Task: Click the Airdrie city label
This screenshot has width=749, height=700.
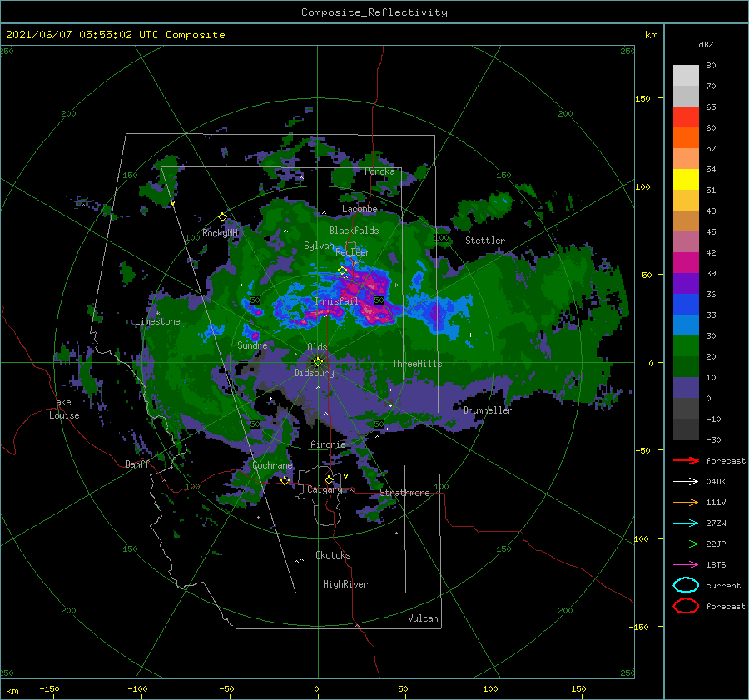Action: point(328,444)
